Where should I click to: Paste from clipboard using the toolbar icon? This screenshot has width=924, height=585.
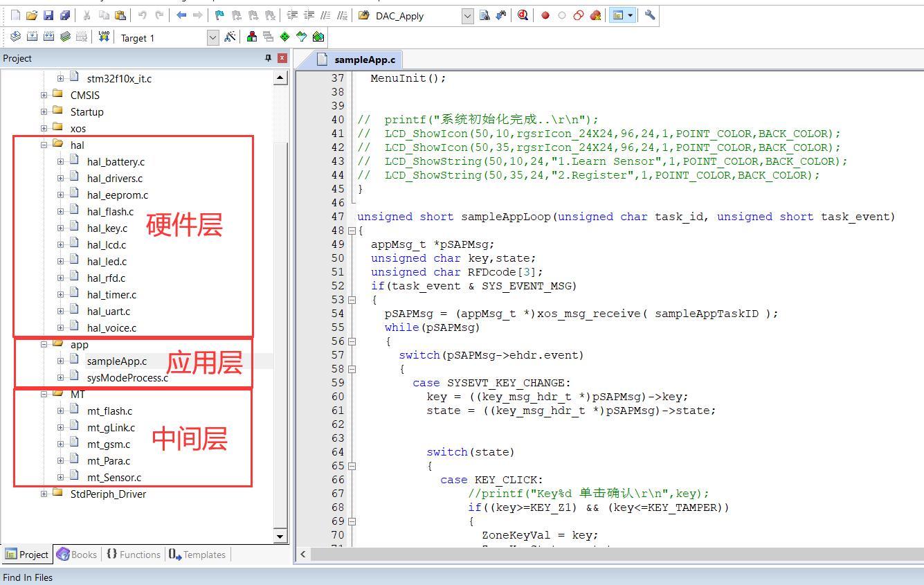(x=120, y=15)
